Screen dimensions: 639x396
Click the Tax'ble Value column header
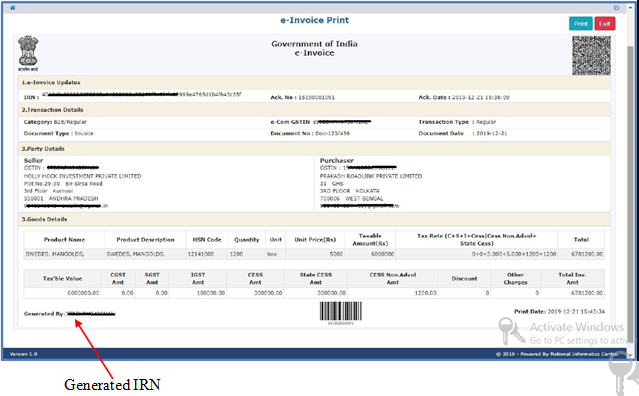62,279
